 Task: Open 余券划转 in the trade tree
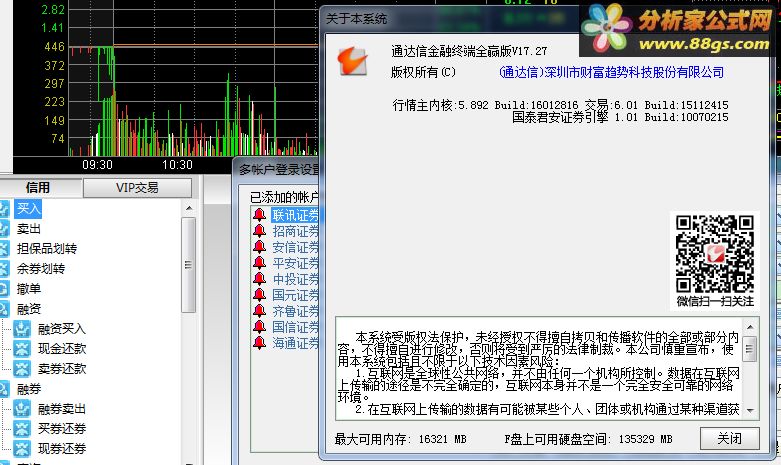[41, 268]
